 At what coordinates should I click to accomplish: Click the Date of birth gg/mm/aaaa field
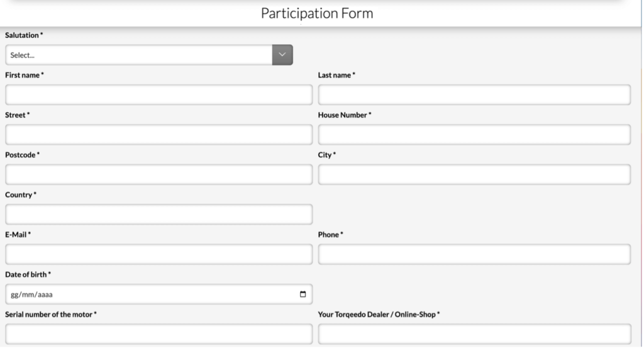159,294
